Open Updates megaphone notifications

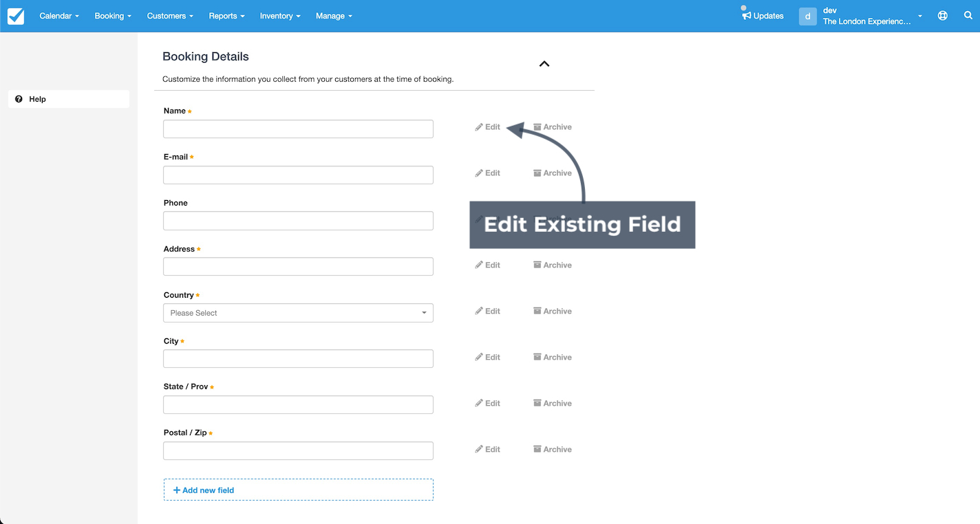[763, 16]
